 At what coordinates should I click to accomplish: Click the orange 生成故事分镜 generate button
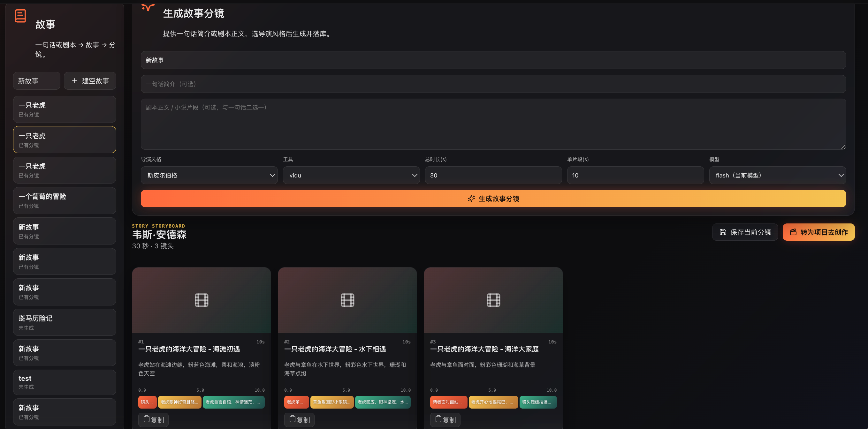coord(493,199)
